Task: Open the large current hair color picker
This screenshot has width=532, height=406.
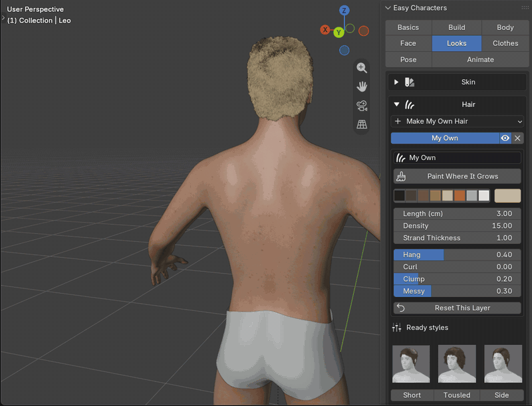Action: click(x=507, y=195)
